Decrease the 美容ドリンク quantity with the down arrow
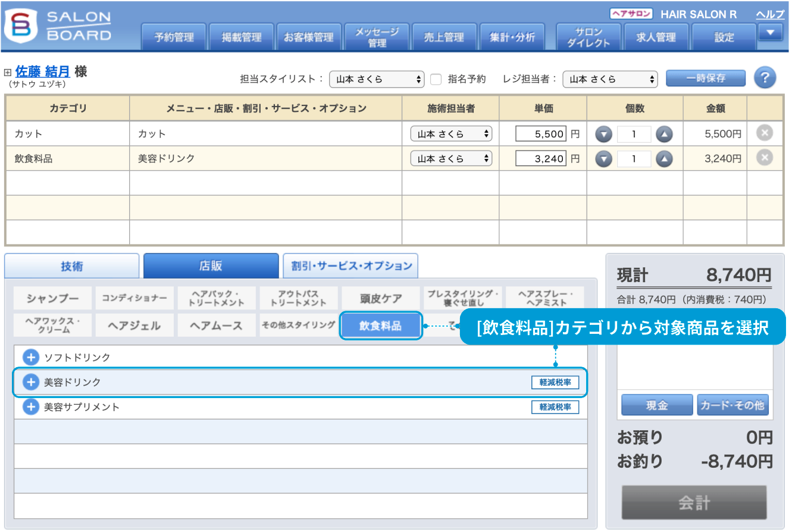The width and height of the screenshot is (792, 532). coord(604,159)
